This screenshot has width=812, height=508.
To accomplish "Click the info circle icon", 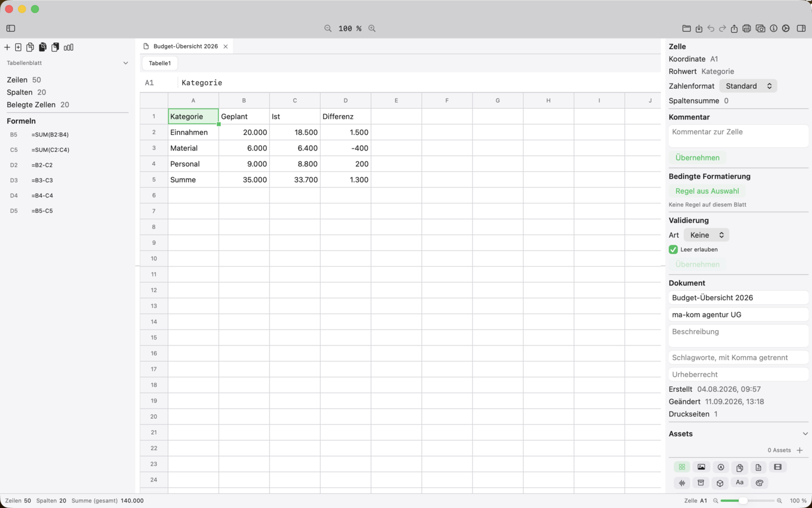I will 774,28.
